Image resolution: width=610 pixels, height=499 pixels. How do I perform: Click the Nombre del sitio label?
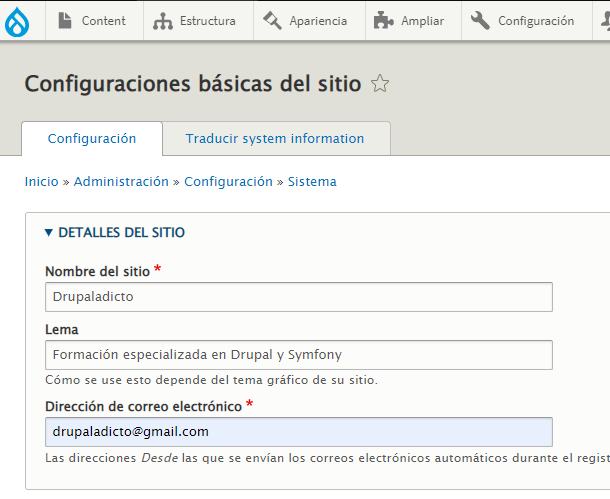[x=98, y=271]
